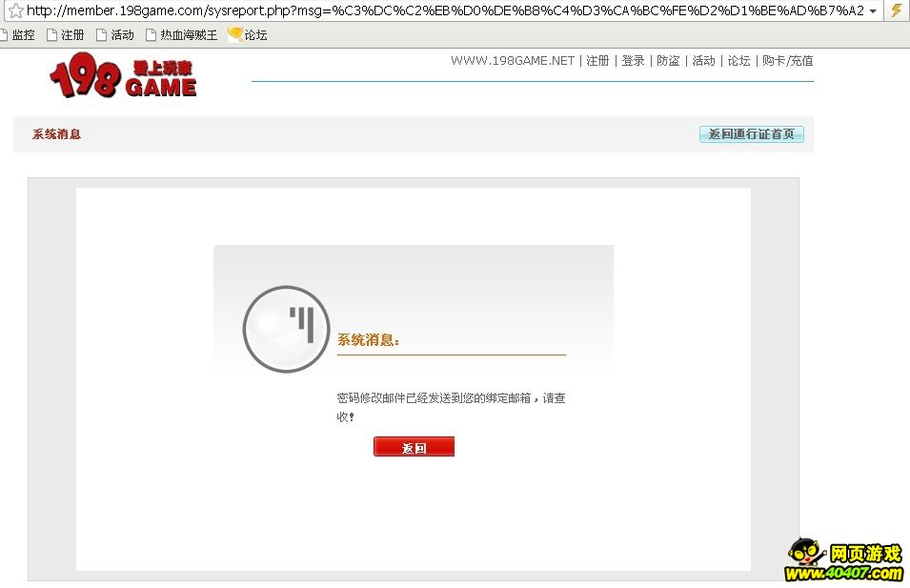The width and height of the screenshot is (910, 588).
Task: Open the 注册 bookmark in bookmarks bar
Action: [66, 35]
